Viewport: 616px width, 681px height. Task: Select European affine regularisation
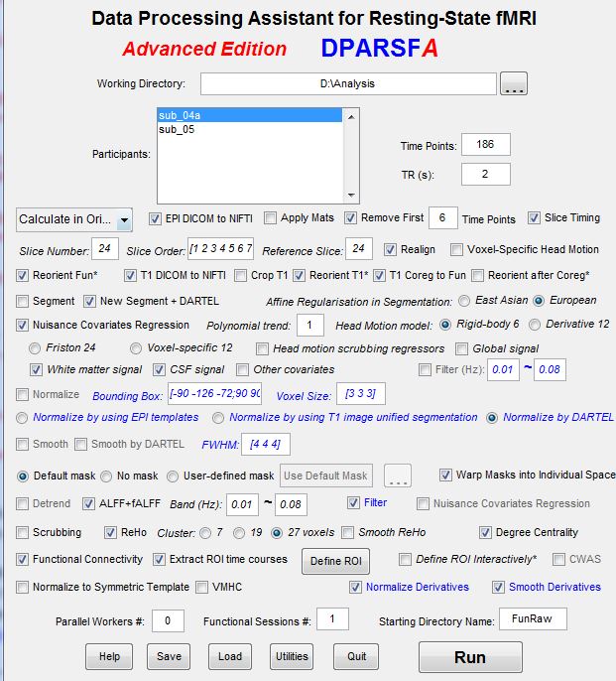tap(539, 301)
